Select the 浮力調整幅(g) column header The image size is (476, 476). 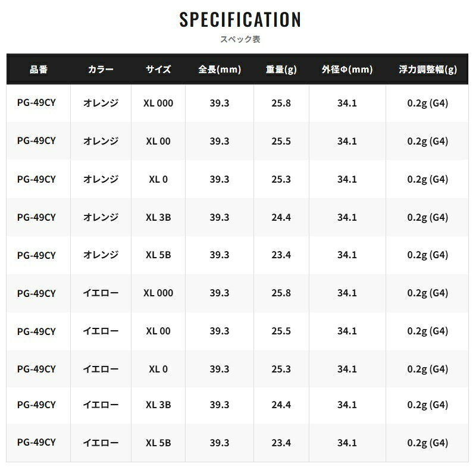coord(428,70)
